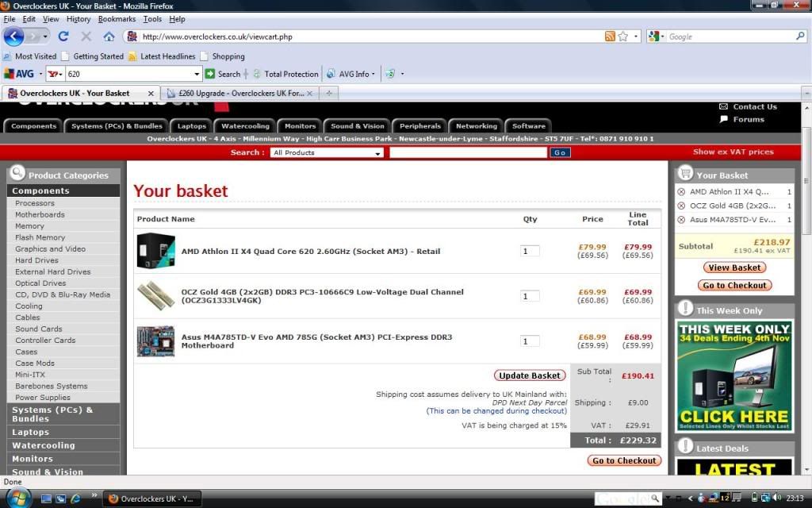
Task: Open the Watercooling navigation tab
Action: [245, 125]
